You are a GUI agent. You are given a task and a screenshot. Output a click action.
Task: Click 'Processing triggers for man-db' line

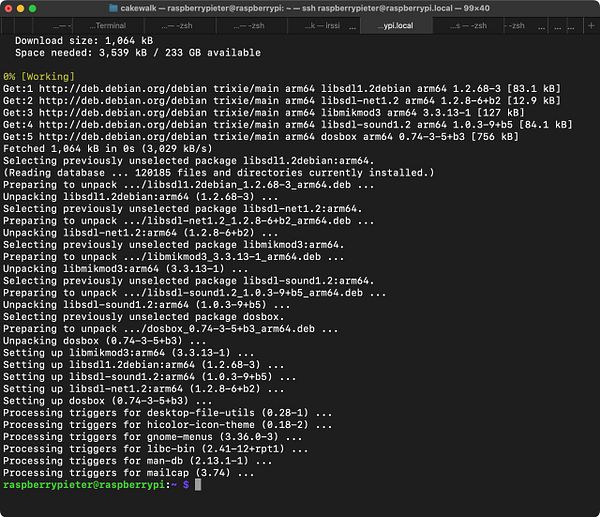click(138, 461)
